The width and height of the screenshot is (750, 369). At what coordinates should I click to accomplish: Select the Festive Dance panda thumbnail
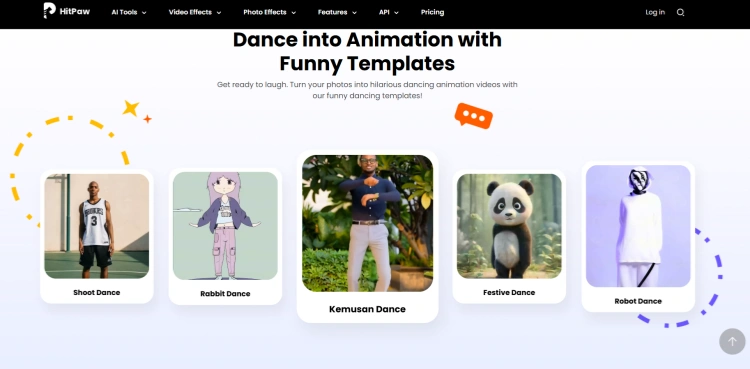509,226
